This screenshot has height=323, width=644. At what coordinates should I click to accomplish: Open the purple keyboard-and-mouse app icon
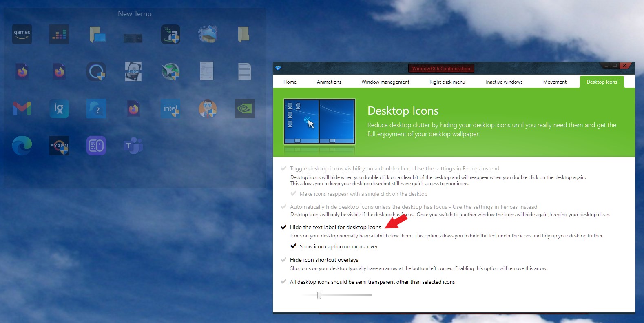(x=96, y=146)
